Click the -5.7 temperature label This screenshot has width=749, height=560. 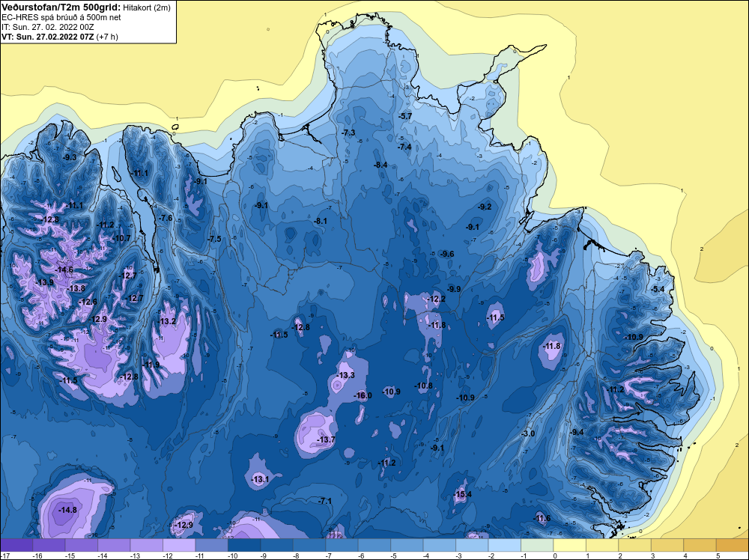405,116
